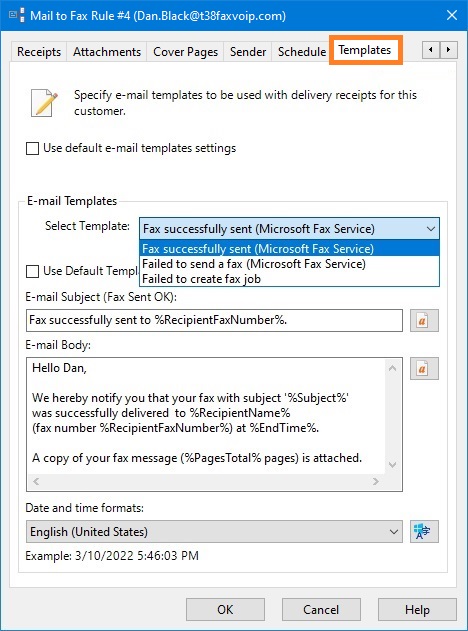Click the insert-field icon beside E-mail Body

point(424,369)
